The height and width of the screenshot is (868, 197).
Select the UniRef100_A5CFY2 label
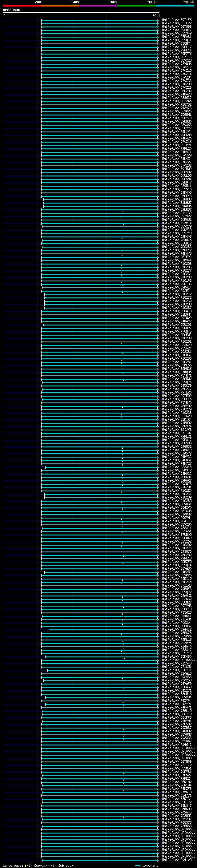(177, 250)
